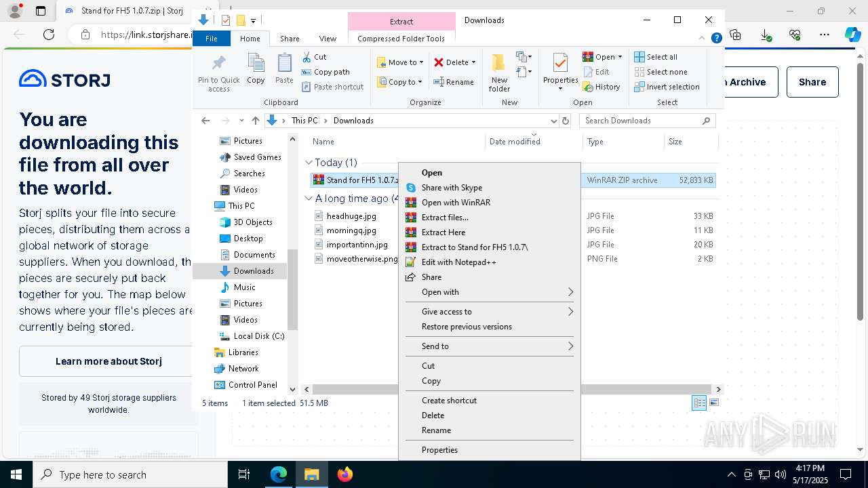
Task: Switch to the View ribbon tab
Action: click(x=328, y=39)
